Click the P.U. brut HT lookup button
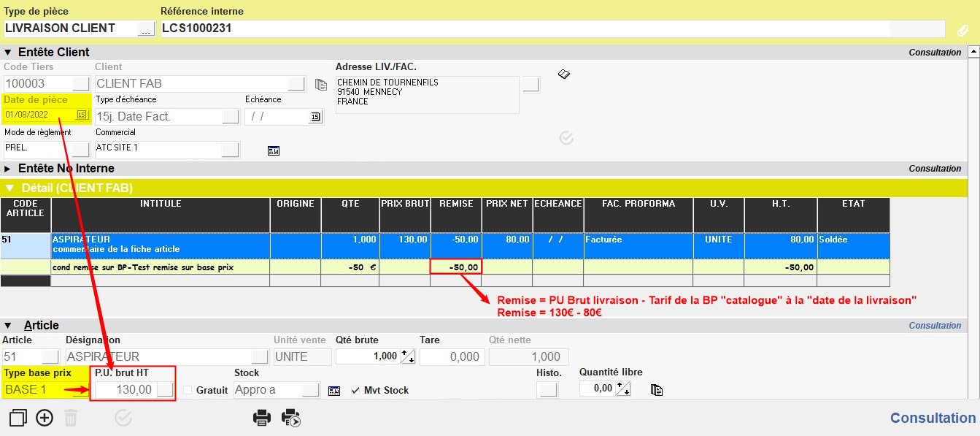 pos(166,390)
